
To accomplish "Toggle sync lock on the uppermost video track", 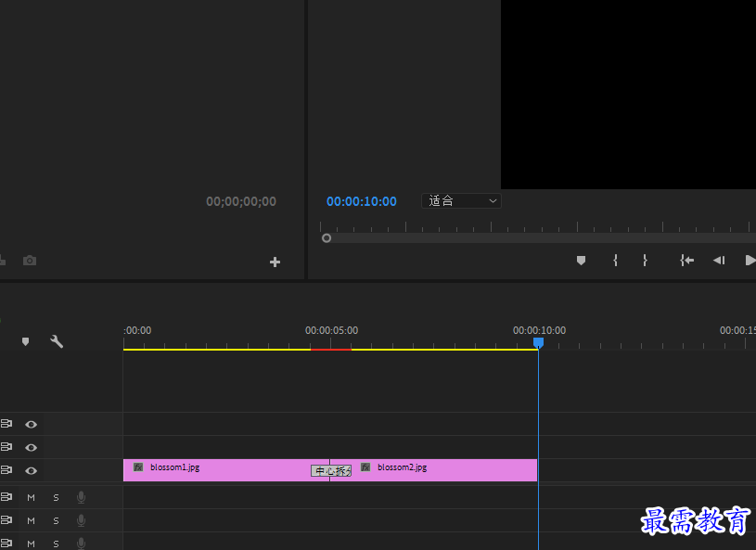I will (6, 424).
